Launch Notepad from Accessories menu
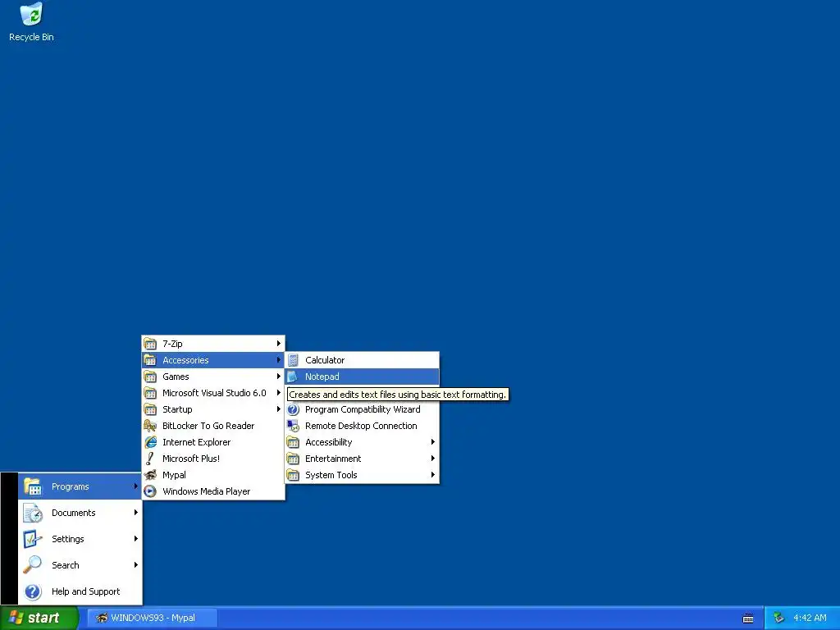This screenshot has height=630, width=840. pyautogui.click(x=362, y=377)
